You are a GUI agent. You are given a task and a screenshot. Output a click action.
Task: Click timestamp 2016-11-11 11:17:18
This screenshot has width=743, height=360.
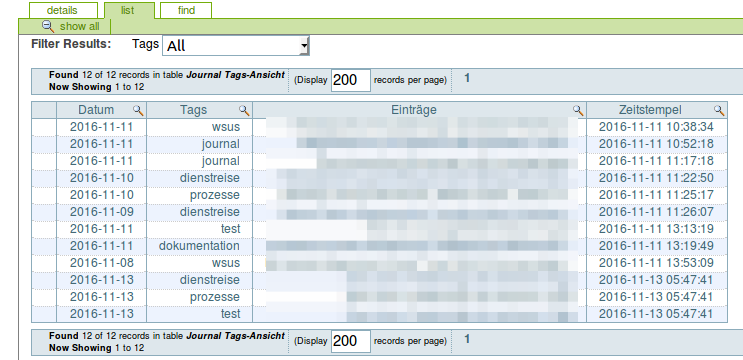tap(656, 161)
